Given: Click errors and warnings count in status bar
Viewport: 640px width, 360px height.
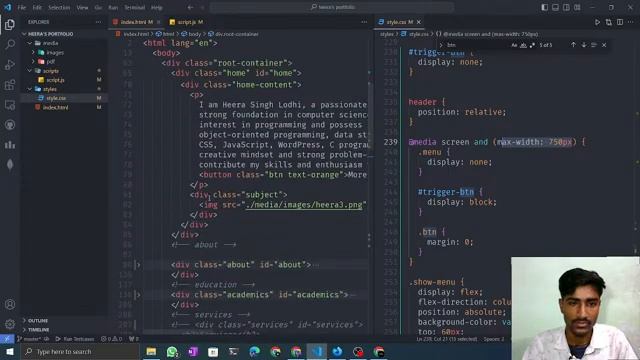Looking at the screenshot, I should 111,339.
